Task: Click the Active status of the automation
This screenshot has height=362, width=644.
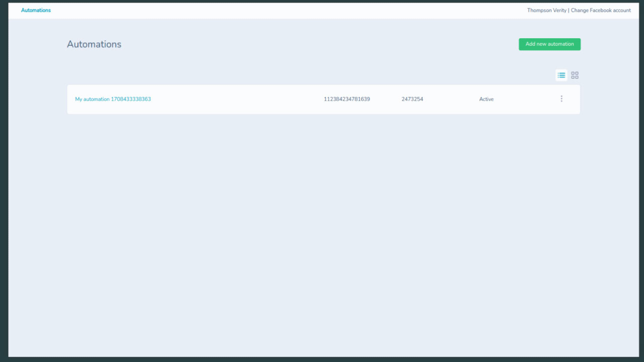Action: [x=486, y=99]
